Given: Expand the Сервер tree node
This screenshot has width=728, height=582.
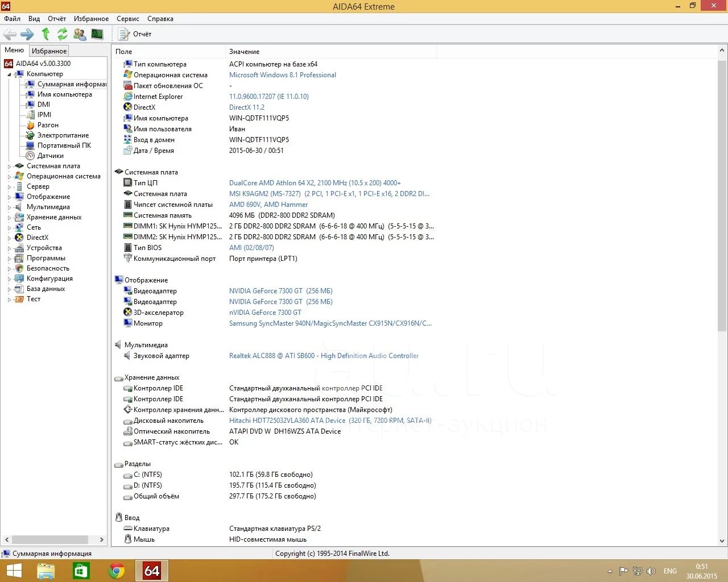Looking at the screenshot, I should tap(9, 187).
